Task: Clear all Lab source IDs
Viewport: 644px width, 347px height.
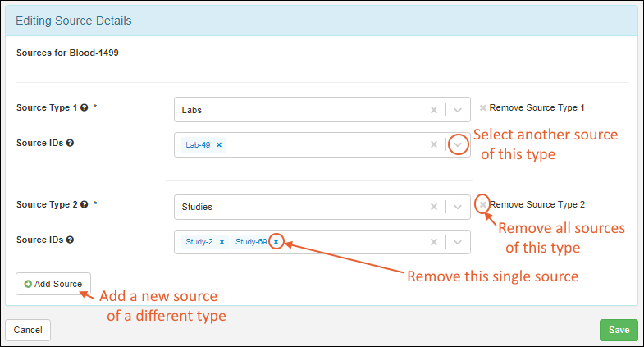Action: pyautogui.click(x=434, y=145)
